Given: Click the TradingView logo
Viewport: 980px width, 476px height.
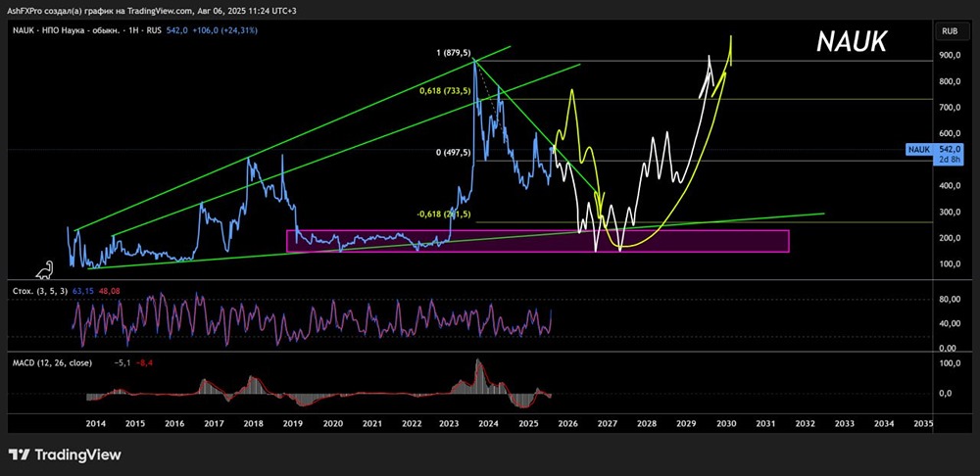Looking at the screenshot, I should (x=65, y=454).
